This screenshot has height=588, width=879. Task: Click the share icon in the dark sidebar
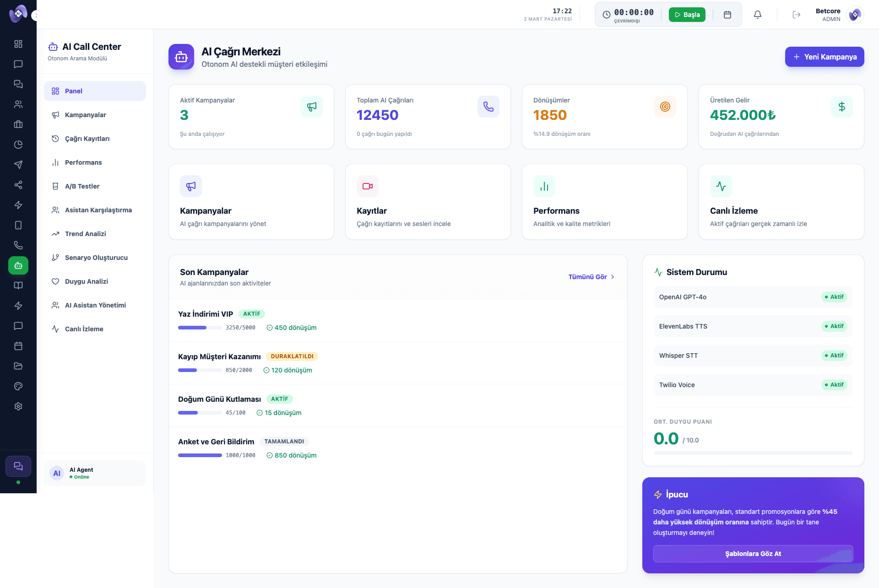tap(18, 185)
